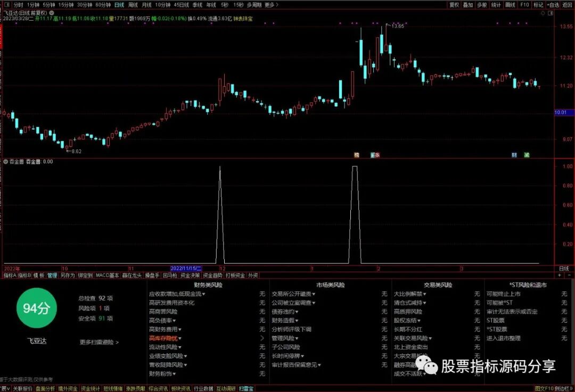Expand 高负债率 dropdown
Viewport: 575px width, 392px height.
(x=174, y=321)
